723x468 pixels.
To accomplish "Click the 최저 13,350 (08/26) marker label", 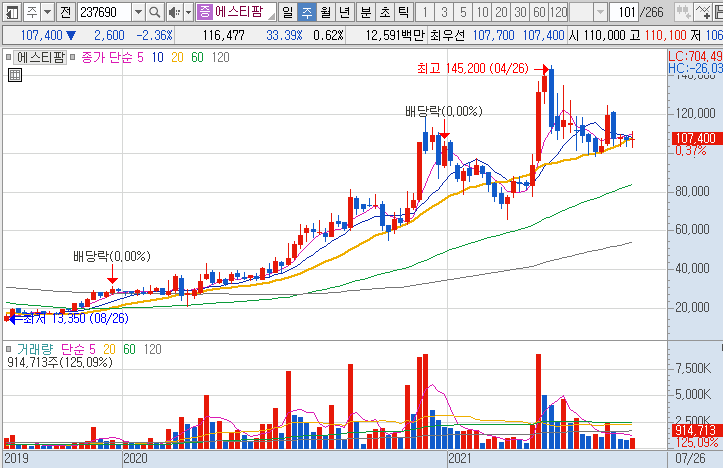I will pos(76,319).
